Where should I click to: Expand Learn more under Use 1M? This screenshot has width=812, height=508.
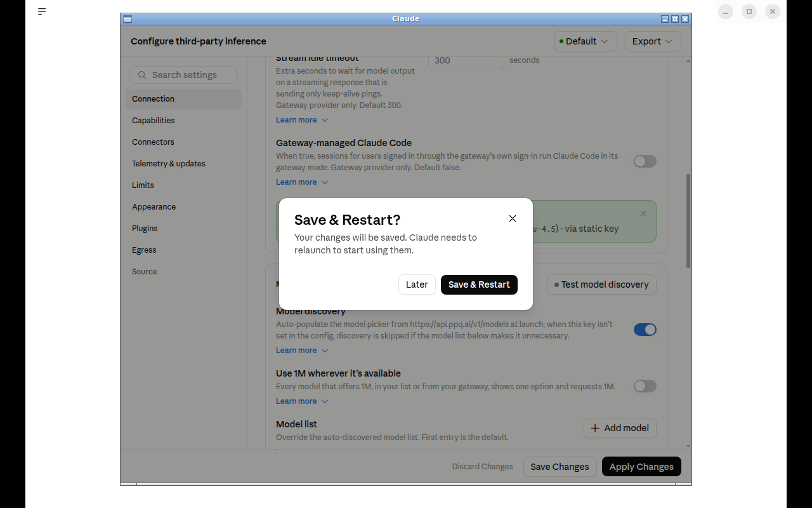tap(302, 401)
